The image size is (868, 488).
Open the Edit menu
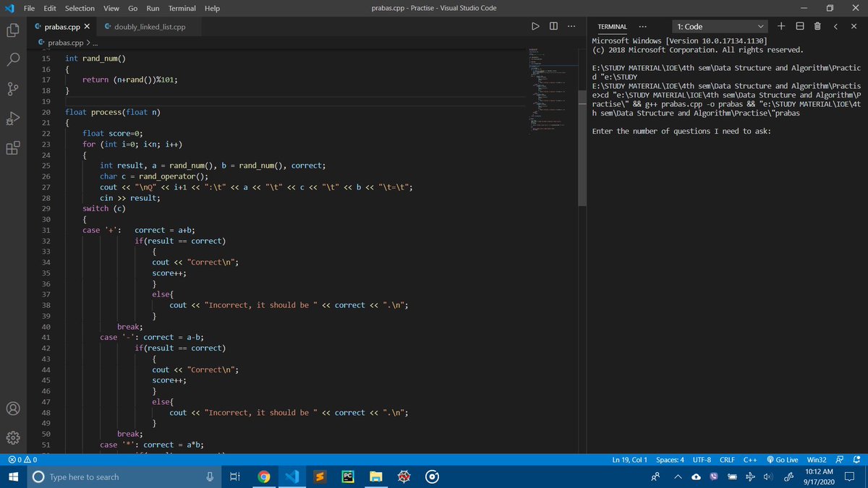(x=50, y=8)
